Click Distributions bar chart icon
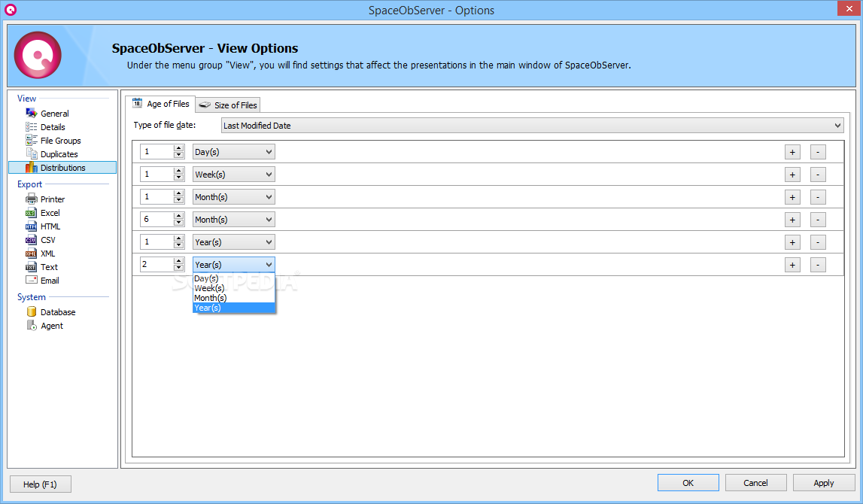 pyautogui.click(x=32, y=167)
